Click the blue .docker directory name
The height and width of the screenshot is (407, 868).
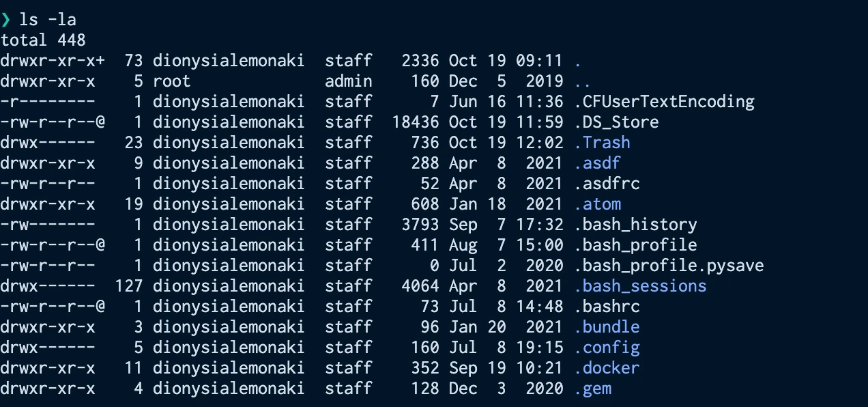pyautogui.click(x=607, y=368)
